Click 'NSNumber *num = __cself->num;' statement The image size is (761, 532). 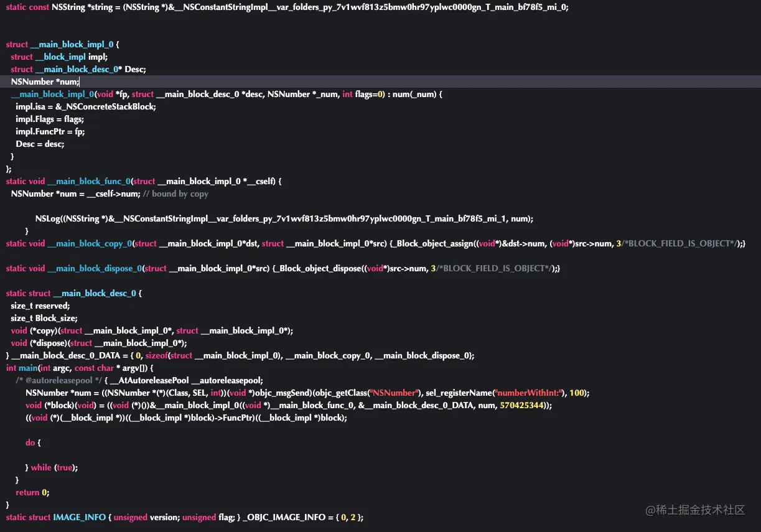point(75,194)
